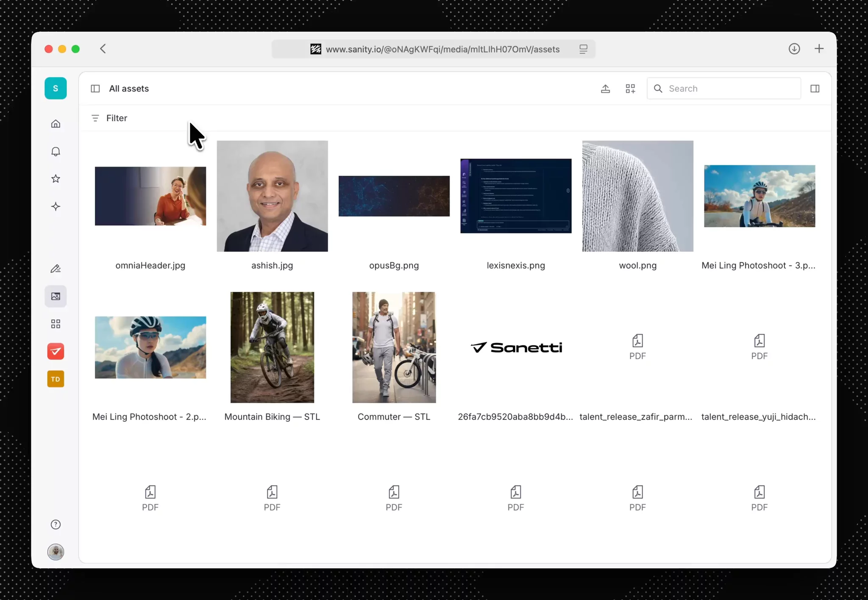Click the All assets heading
The height and width of the screenshot is (600, 868).
point(129,89)
